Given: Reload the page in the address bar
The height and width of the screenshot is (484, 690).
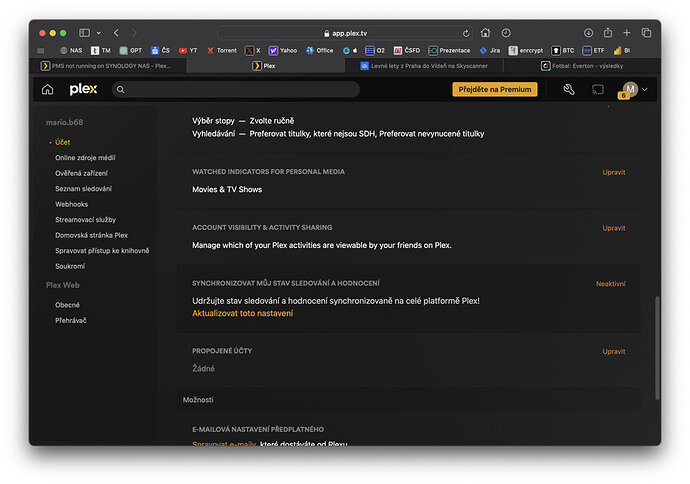Looking at the screenshot, I should coord(466,33).
